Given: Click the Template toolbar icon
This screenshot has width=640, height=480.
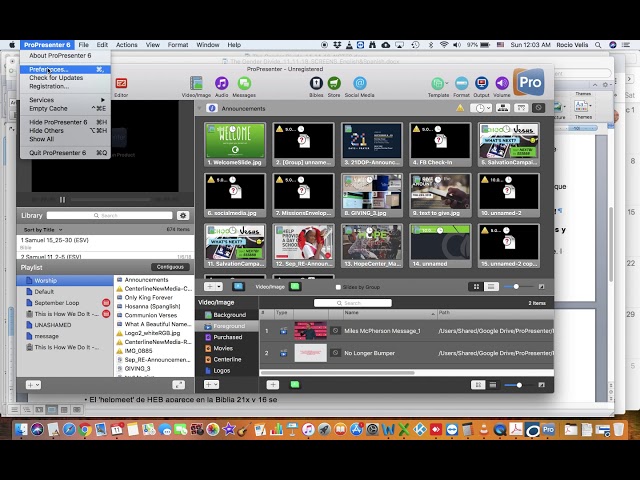Looking at the screenshot, I should (x=438, y=84).
